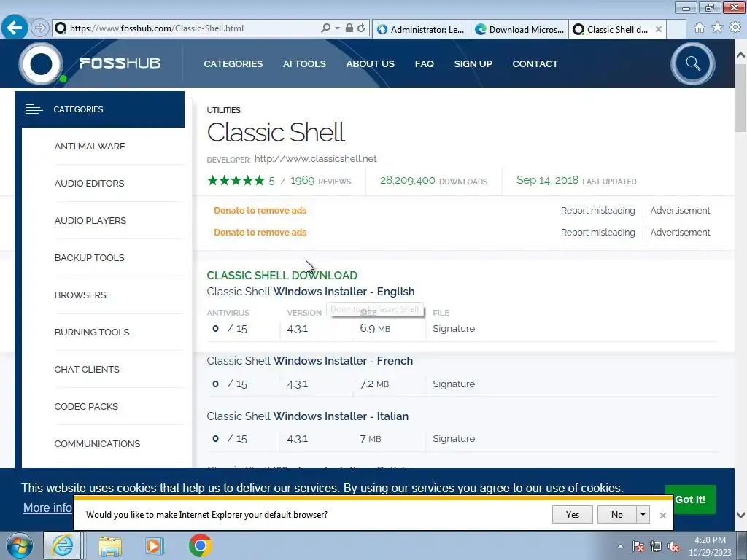This screenshot has width=747, height=560.
Task: Open Signature link for English installer
Action: (x=454, y=329)
